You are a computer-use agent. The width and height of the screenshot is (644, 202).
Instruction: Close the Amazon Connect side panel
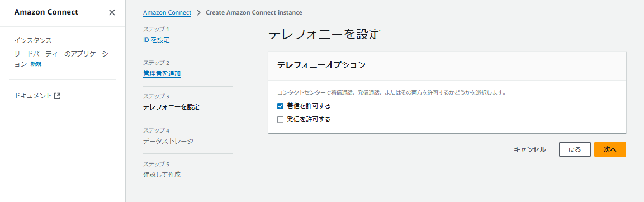tap(112, 12)
